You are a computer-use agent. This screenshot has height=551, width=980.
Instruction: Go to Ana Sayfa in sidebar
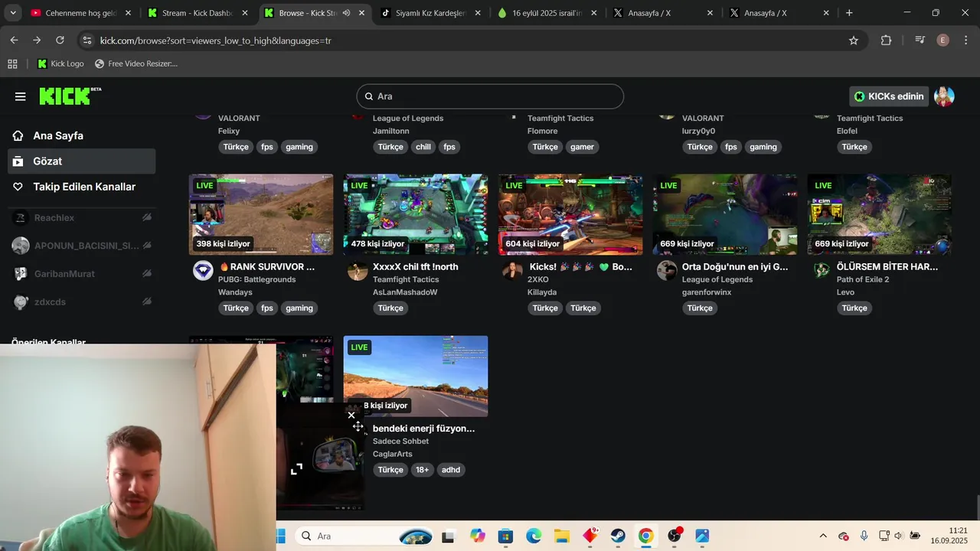[81, 135]
